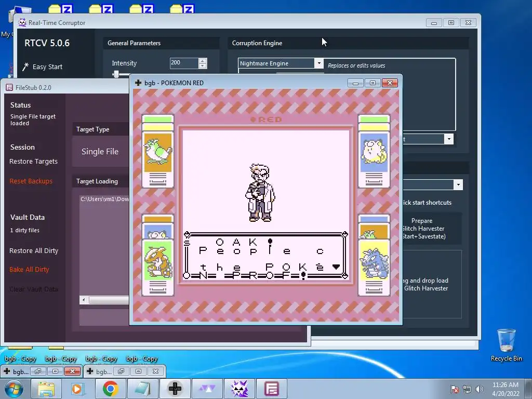Click the Single File target type

[100, 152]
